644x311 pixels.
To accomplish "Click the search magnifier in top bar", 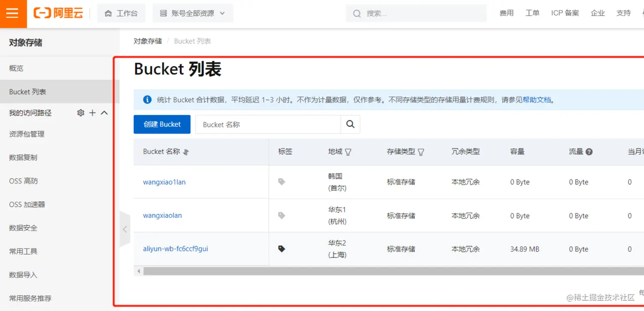I will click(357, 14).
